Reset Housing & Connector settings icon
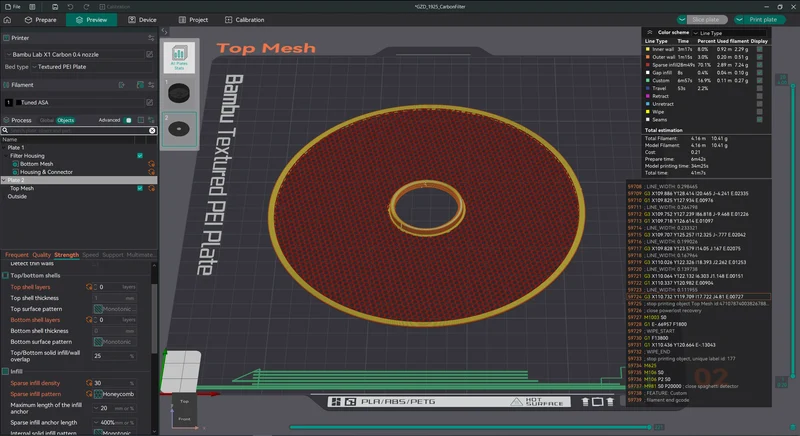The height and width of the screenshot is (436, 800). coord(151,172)
